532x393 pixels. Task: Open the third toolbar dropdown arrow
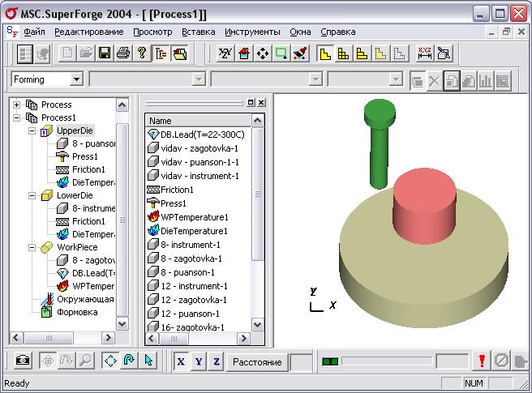tap(315, 79)
